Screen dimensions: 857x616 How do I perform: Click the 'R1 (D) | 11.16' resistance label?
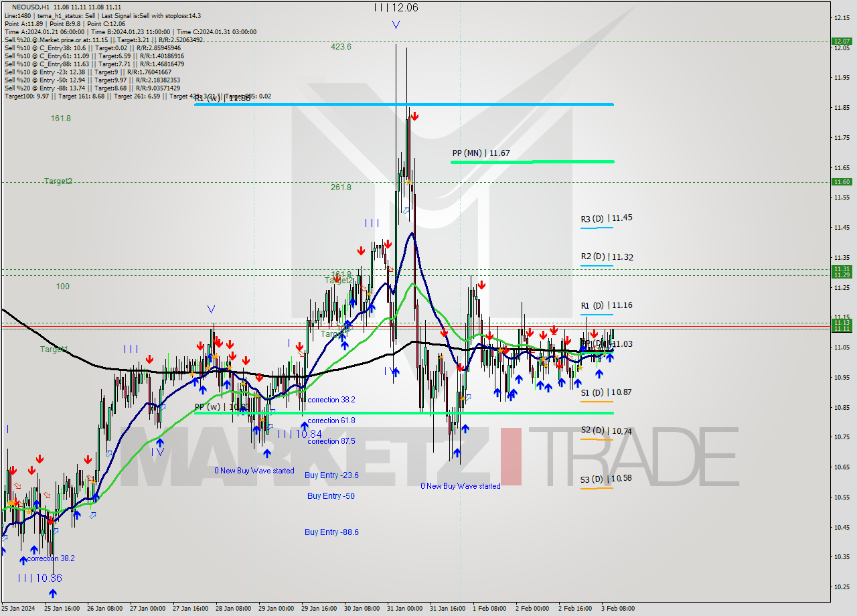[x=607, y=305]
